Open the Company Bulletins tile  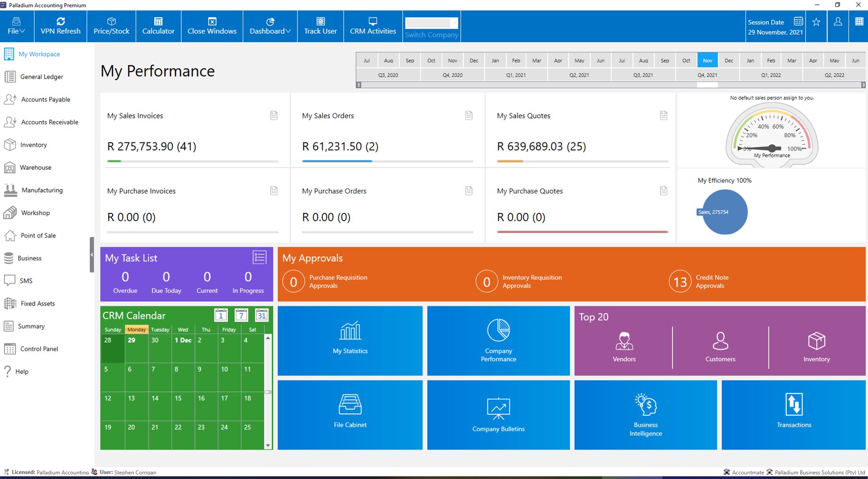[499, 415]
